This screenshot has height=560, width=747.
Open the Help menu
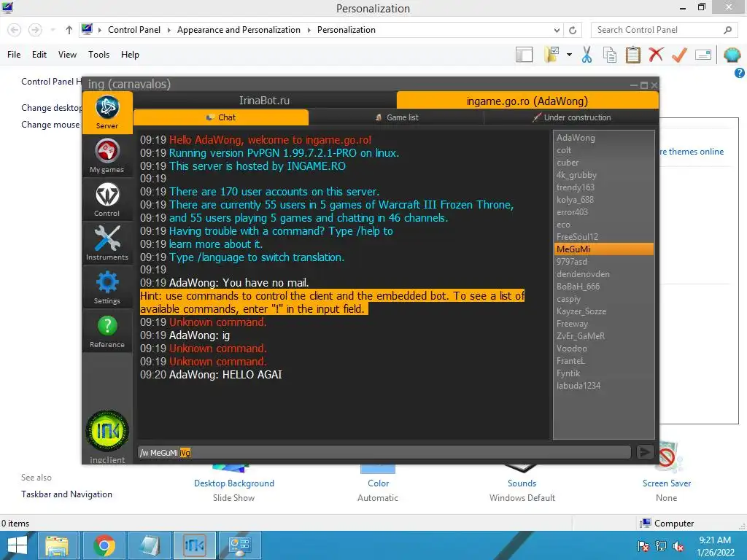130,55
